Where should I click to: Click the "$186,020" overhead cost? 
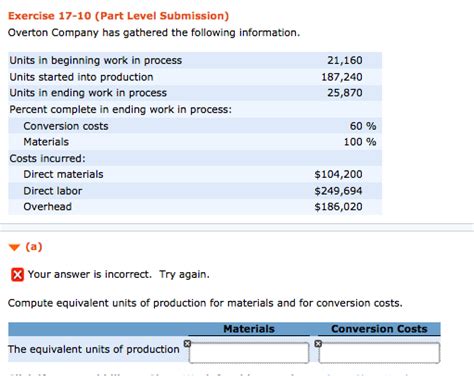tap(338, 207)
